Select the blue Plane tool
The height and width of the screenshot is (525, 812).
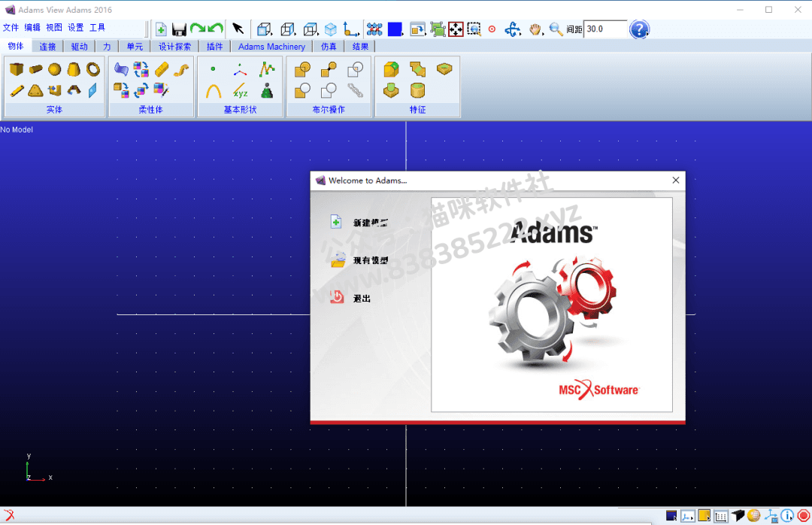[92, 91]
